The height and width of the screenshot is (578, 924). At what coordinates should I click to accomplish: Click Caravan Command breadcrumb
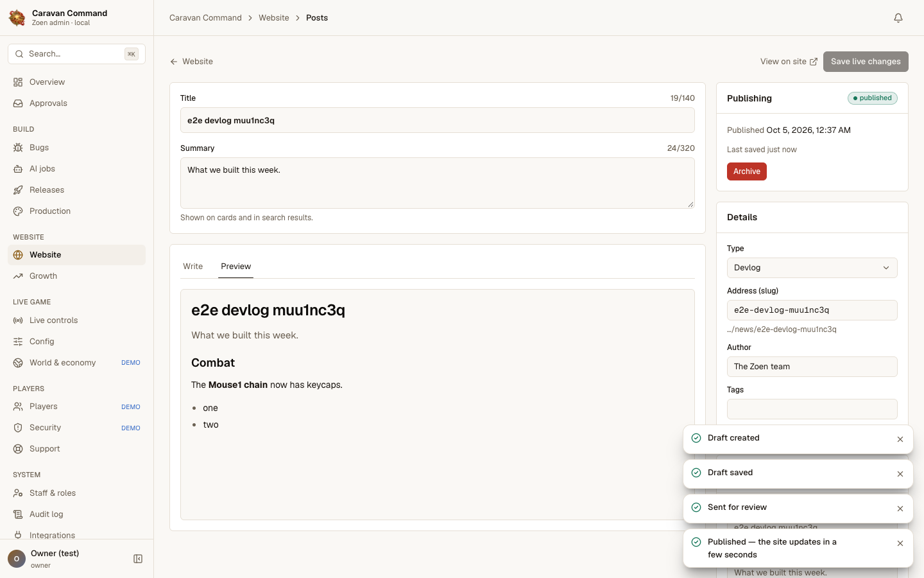tap(205, 18)
